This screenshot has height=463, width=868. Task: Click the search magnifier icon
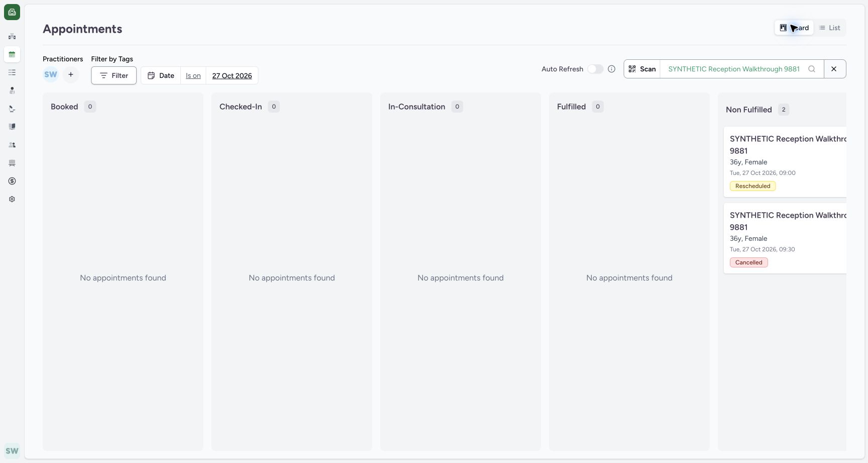tap(812, 69)
